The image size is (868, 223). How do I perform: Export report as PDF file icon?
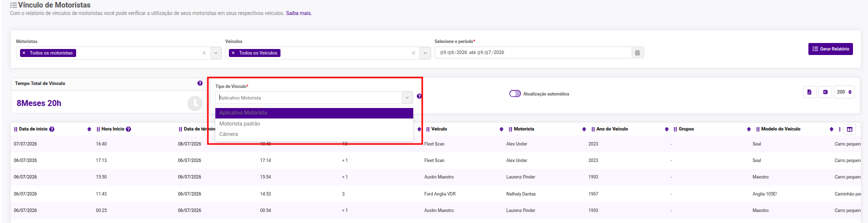tap(809, 92)
